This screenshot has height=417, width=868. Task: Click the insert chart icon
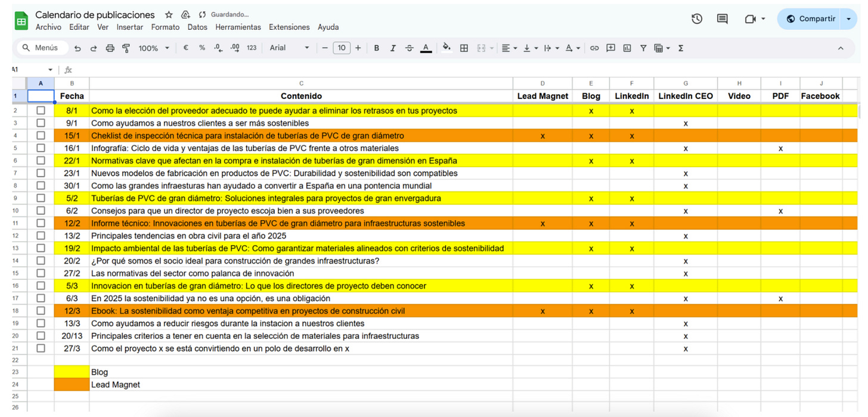(x=627, y=48)
